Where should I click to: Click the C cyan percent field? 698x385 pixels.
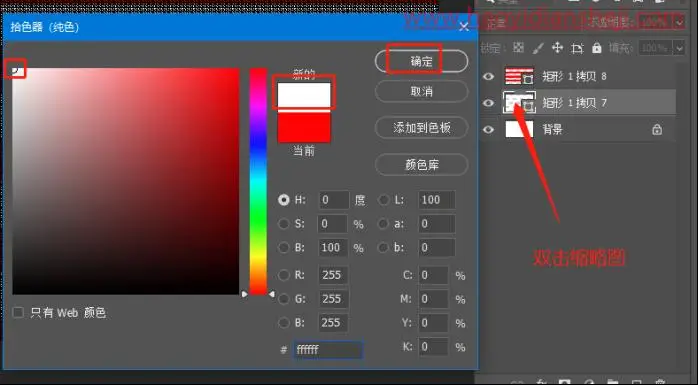point(433,275)
